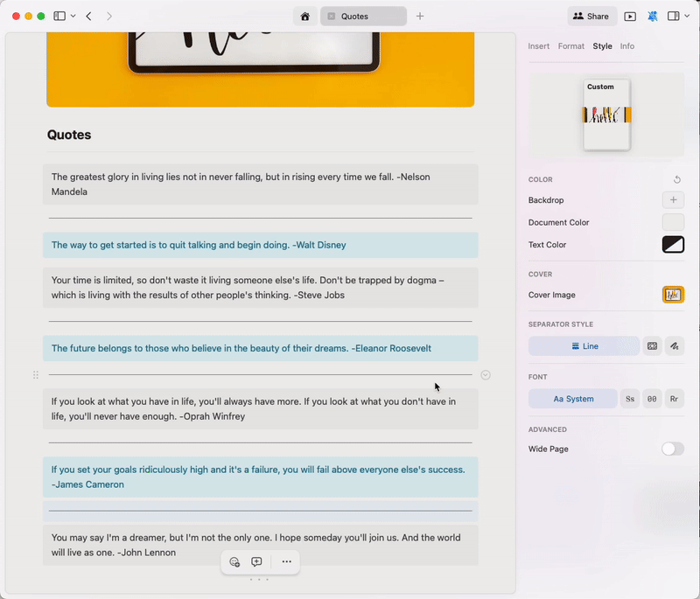
Task: Reset colors with the circular arrow
Action: (x=676, y=179)
